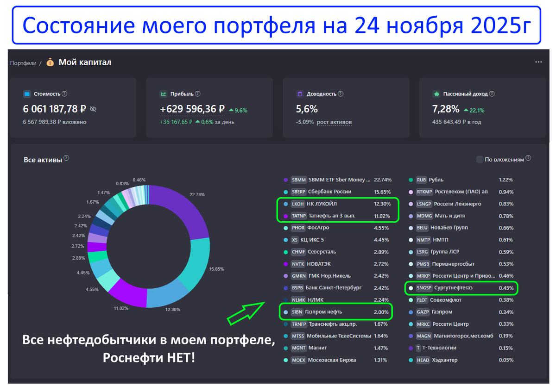Click the НОВАТЭК purple legend dot

click(285, 264)
